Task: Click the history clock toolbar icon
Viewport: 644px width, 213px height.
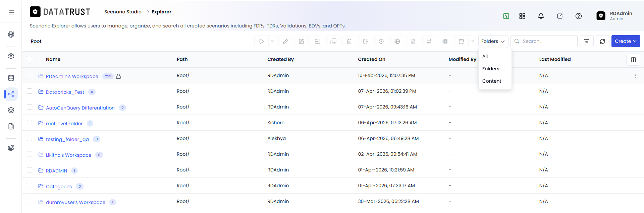Action: click(381, 41)
